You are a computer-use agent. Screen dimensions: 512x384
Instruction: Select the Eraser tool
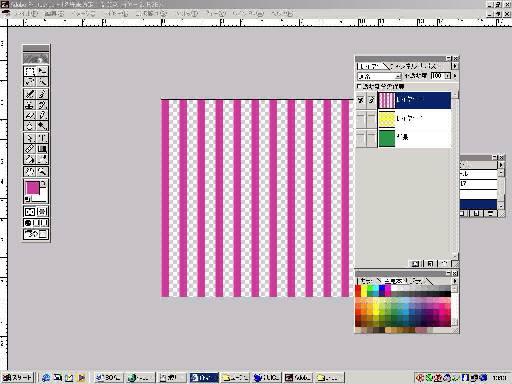coord(30,115)
